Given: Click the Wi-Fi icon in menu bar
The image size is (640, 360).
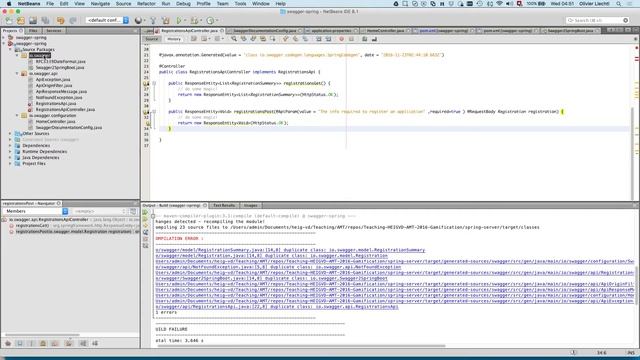Looking at the screenshot, I should click(499, 4).
